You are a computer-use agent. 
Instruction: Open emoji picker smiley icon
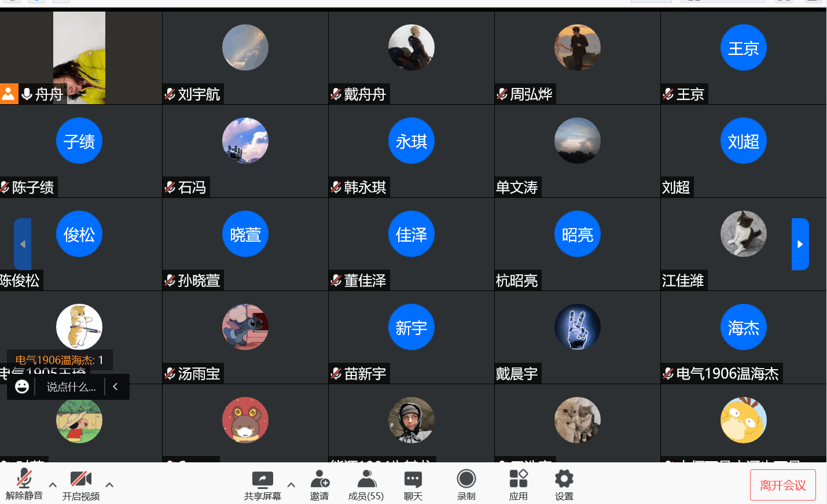(22, 387)
